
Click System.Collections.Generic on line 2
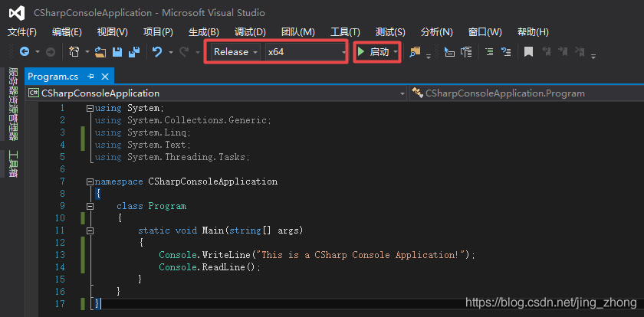coord(197,120)
